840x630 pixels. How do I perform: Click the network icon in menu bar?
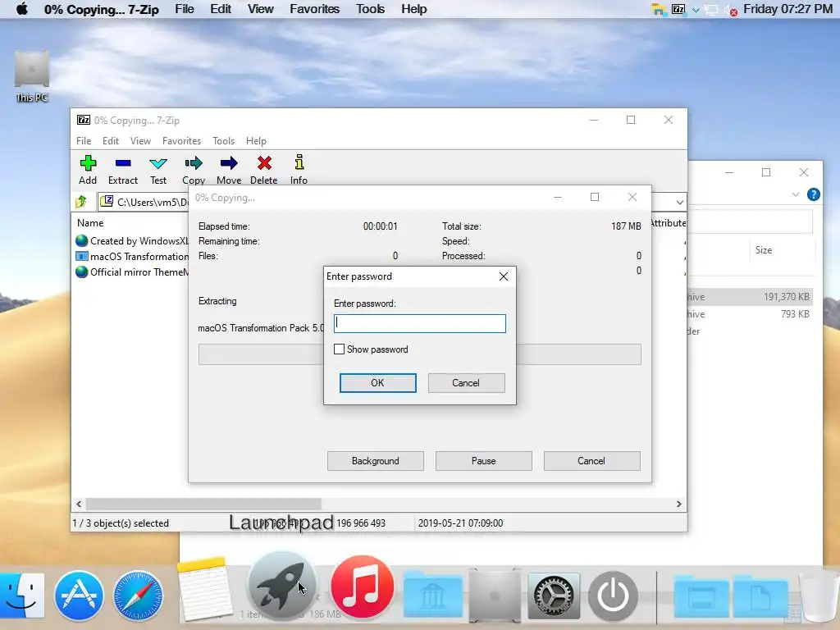pos(711,10)
